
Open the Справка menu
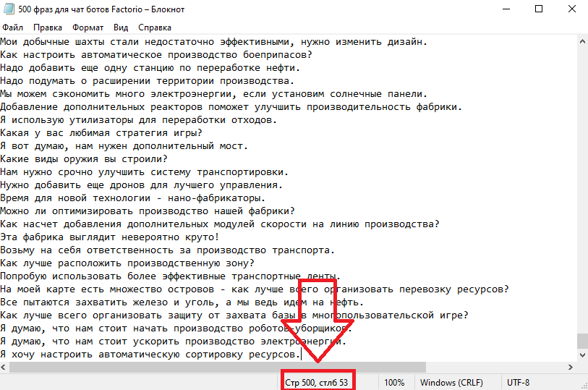[155, 27]
